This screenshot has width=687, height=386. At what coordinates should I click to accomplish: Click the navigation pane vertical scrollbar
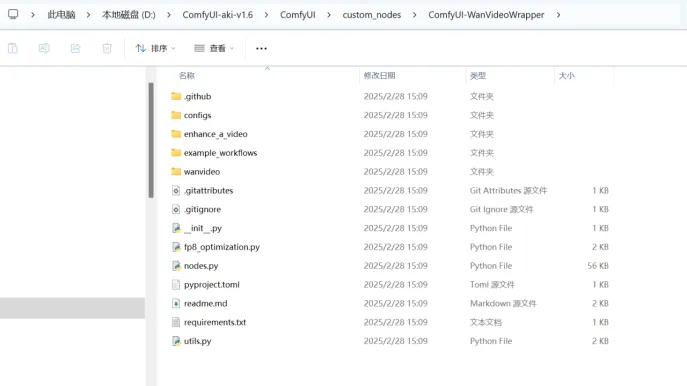[x=151, y=140]
